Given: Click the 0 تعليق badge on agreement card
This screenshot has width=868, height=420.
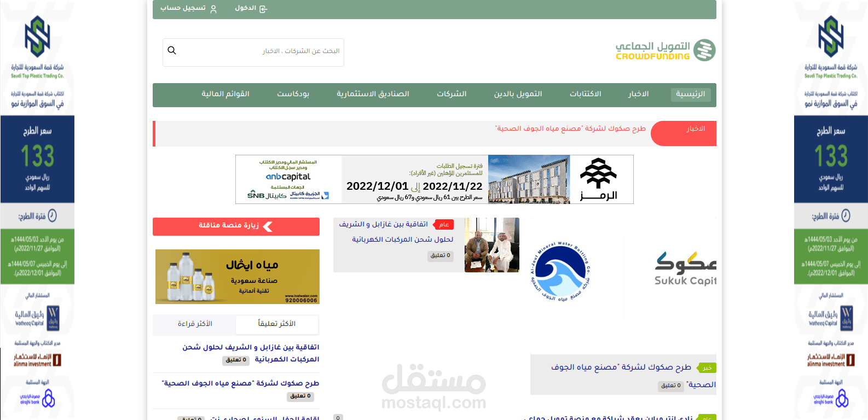Looking at the screenshot, I should tap(441, 256).
